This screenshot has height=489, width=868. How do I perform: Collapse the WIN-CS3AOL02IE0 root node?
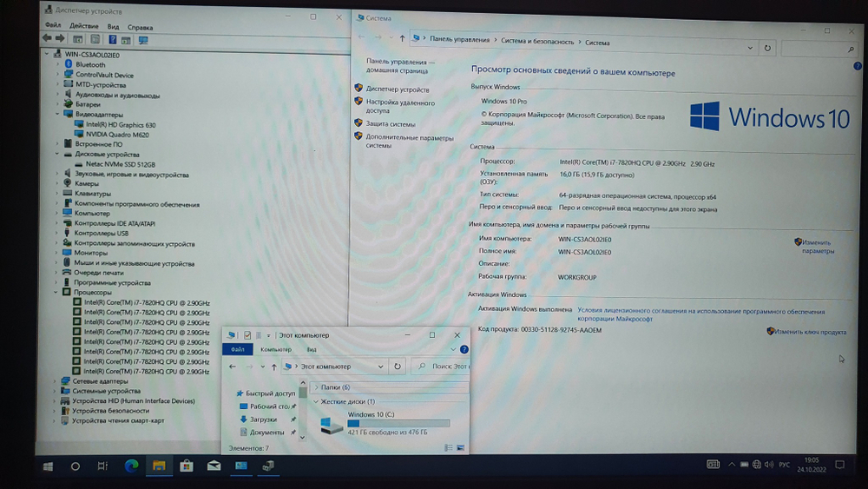(47, 54)
